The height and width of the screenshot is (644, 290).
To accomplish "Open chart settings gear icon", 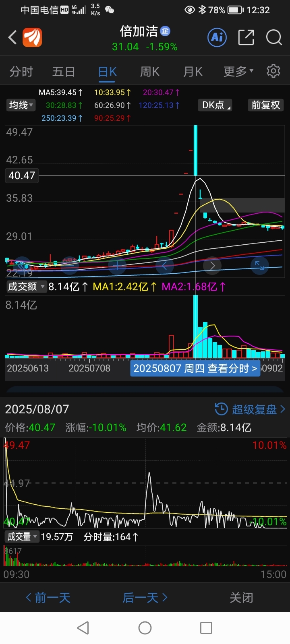I will pyautogui.click(x=273, y=71).
